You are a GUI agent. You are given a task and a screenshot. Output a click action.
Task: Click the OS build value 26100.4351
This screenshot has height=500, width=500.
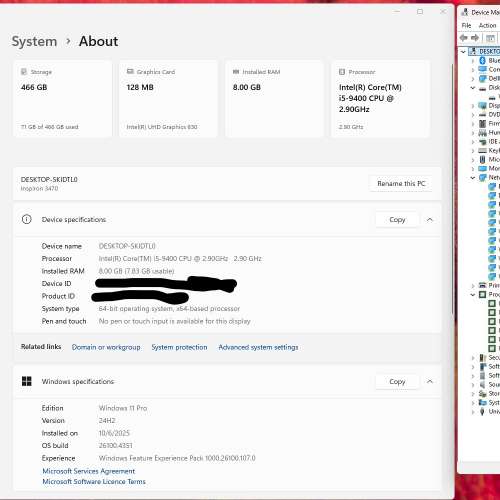coord(115,445)
